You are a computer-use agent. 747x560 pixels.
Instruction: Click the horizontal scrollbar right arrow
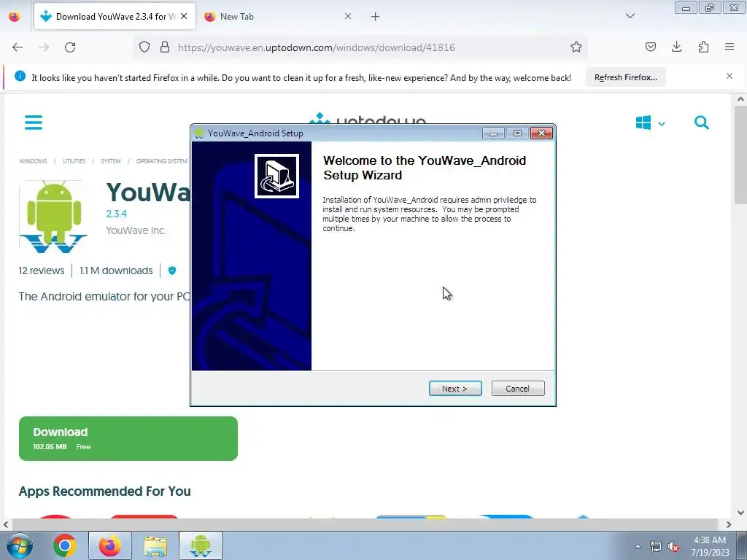click(x=729, y=524)
